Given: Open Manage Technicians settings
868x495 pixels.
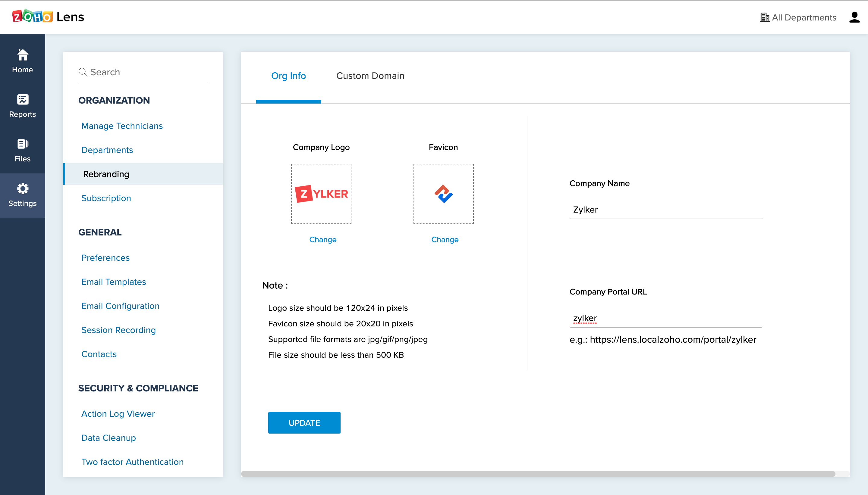Looking at the screenshot, I should [x=122, y=126].
